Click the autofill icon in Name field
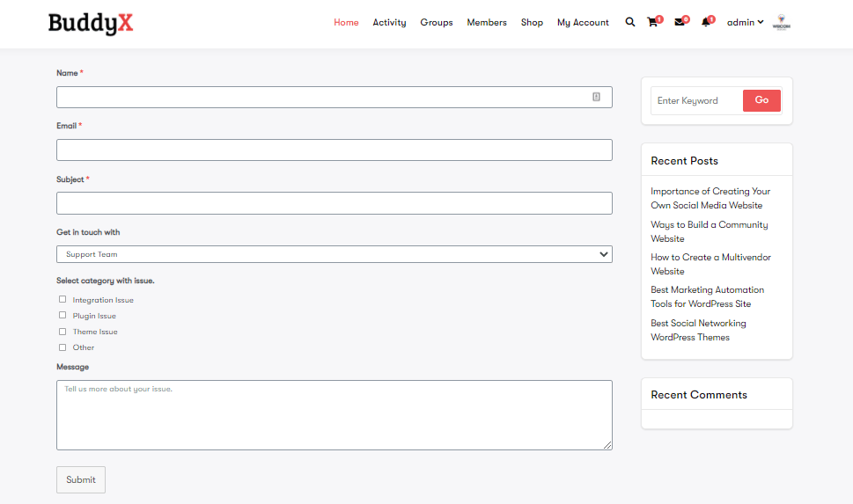This screenshot has height=504, width=853. pyautogui.click(x=596, y=97)
